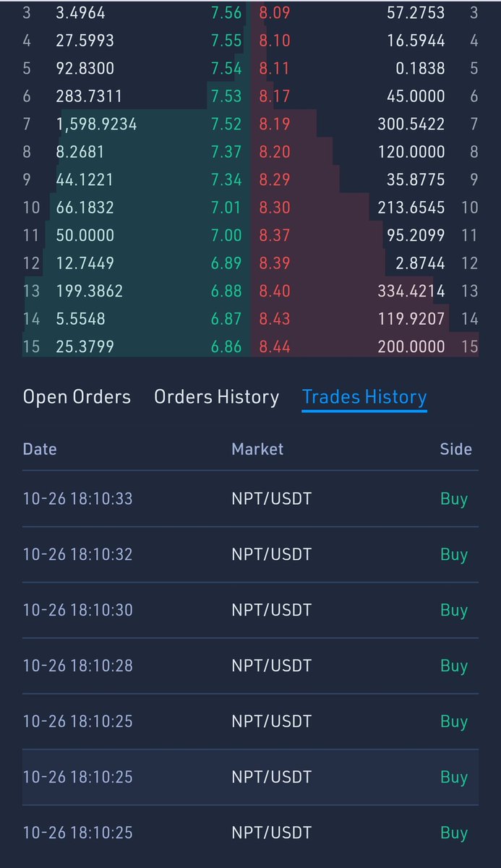Switch to the Open Orders tab
Screen dimensions: 501x868
pos(77,397)
